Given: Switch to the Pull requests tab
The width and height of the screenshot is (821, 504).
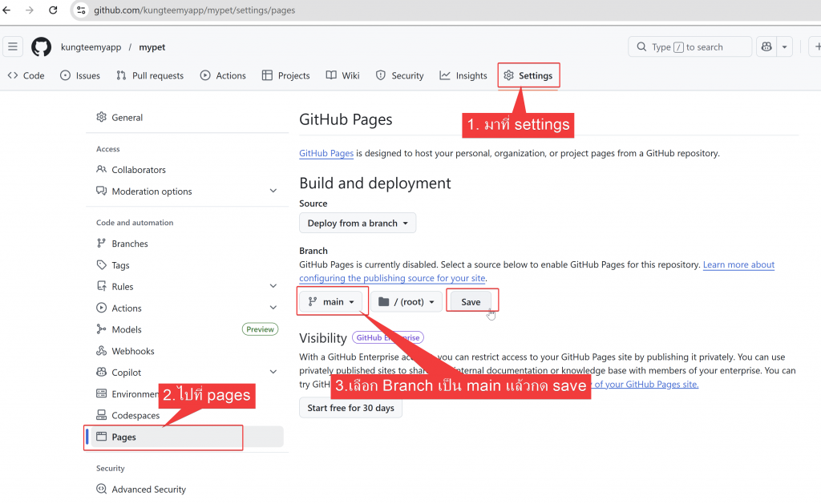Looking at the screenshot, I should [x=150, y=75].
